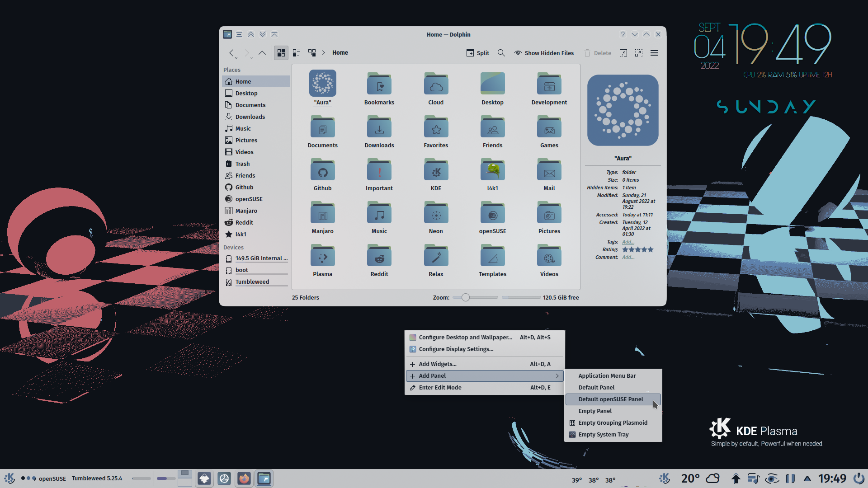Click the Dolphin window menu icon in titlebar

click(227, 34)
